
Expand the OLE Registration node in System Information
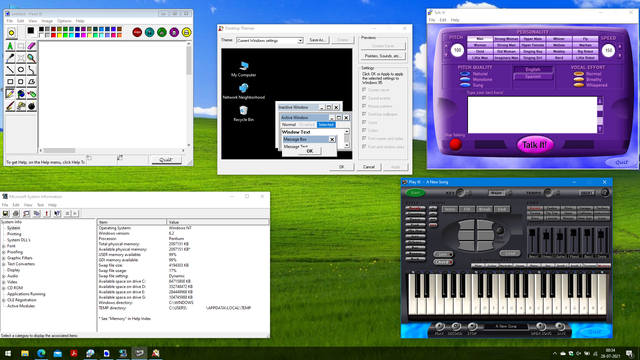4,300
